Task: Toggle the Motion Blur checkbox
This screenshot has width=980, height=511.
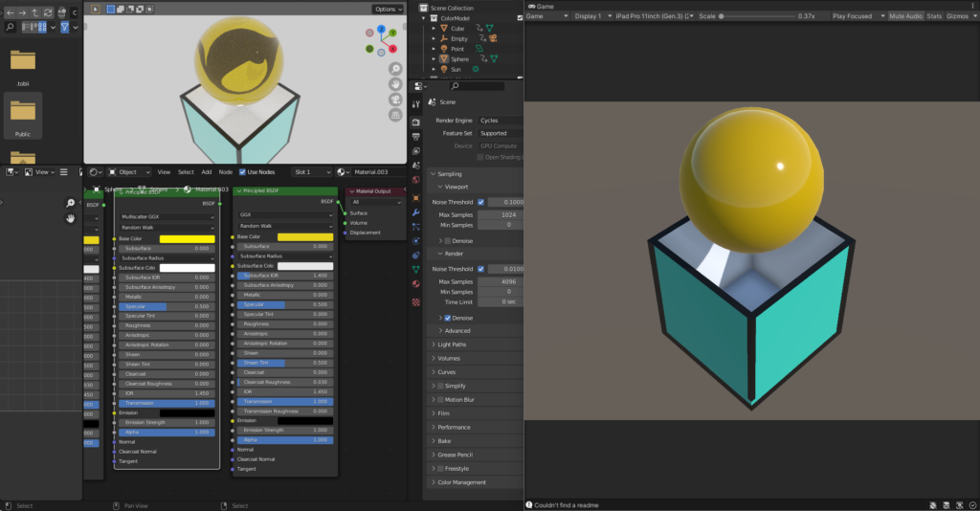Action: [440, 400]
